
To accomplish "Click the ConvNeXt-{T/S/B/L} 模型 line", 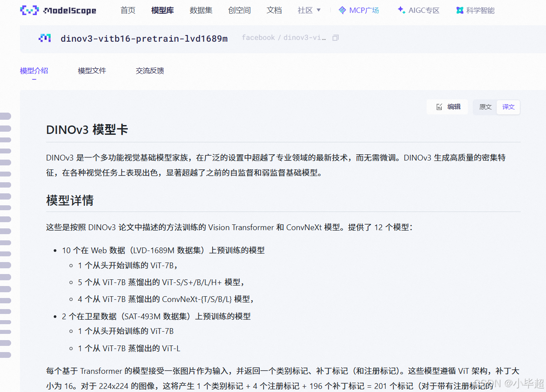I will 166,299.
